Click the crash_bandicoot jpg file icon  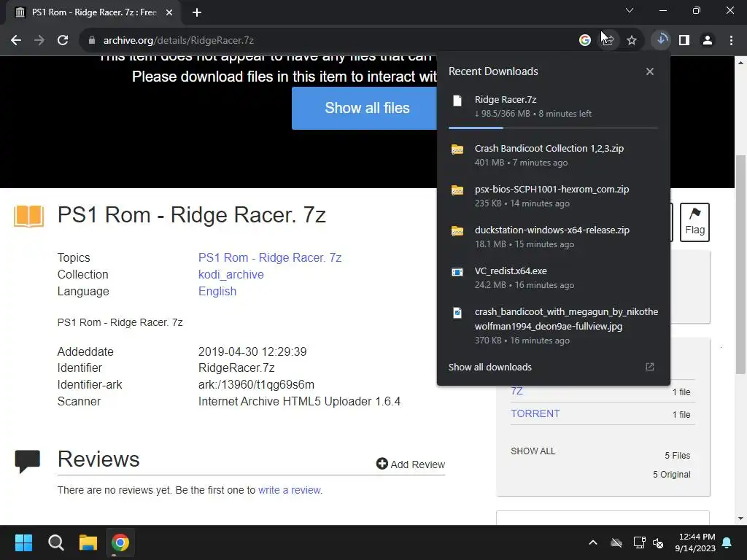[x=457, y=313]
